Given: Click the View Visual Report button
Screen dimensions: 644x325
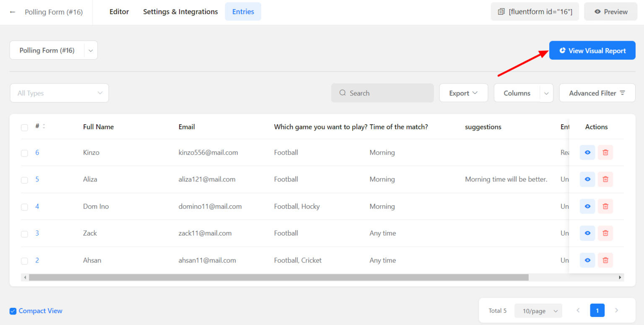Looking at the screenshot, I should coord(592,50).
